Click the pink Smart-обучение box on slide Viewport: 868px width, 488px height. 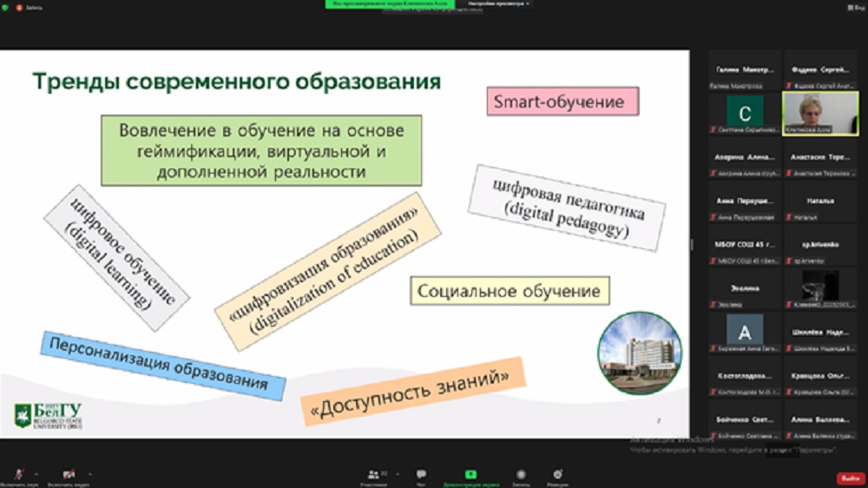point(562,102)
